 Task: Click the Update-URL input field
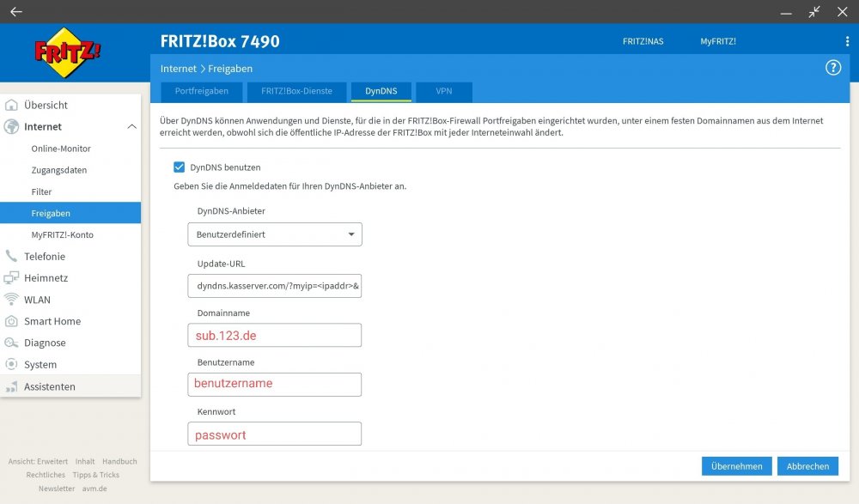click(x=275, y=286)
